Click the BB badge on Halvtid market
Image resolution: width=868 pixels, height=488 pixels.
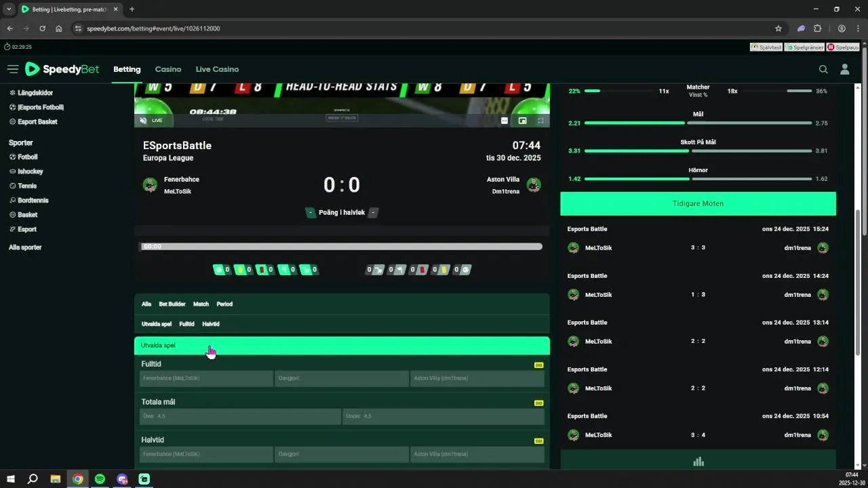coord(538,441)
